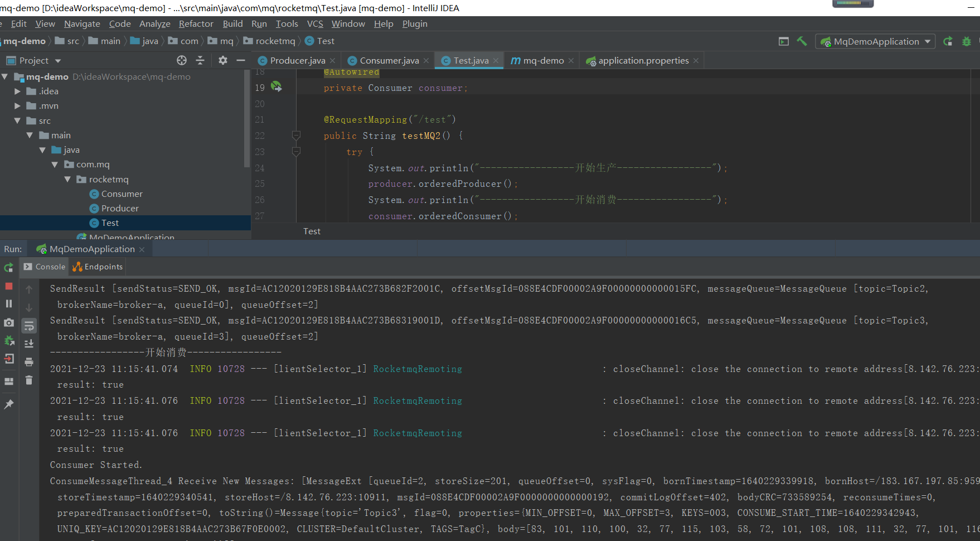Click the first RocketmqRemoting log link
980x541 pixels.
(418, 369)
